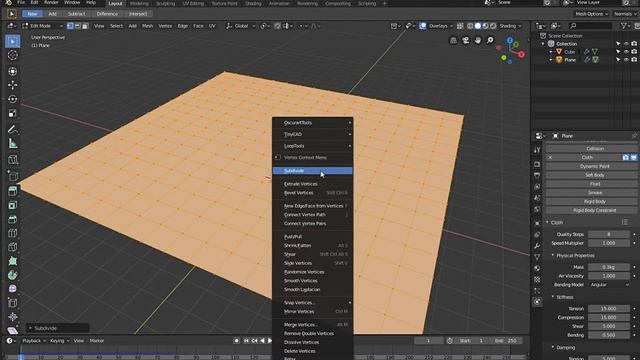Open the Global transform orientation dropdown

point(241,26)
